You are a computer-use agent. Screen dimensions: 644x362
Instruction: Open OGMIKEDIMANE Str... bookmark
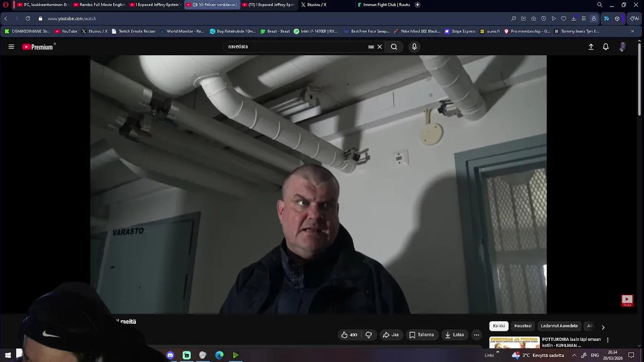(x=27, y=31)
